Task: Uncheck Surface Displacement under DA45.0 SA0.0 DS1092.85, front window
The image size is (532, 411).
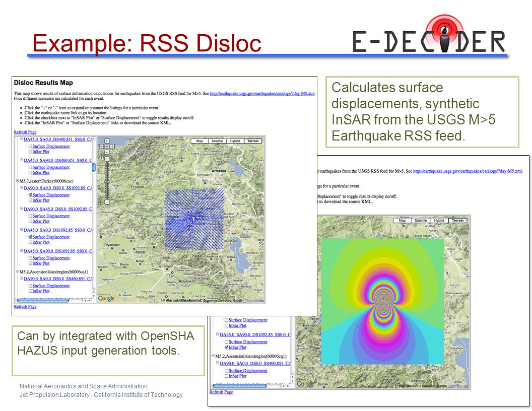Action: [x=30, y=237]
